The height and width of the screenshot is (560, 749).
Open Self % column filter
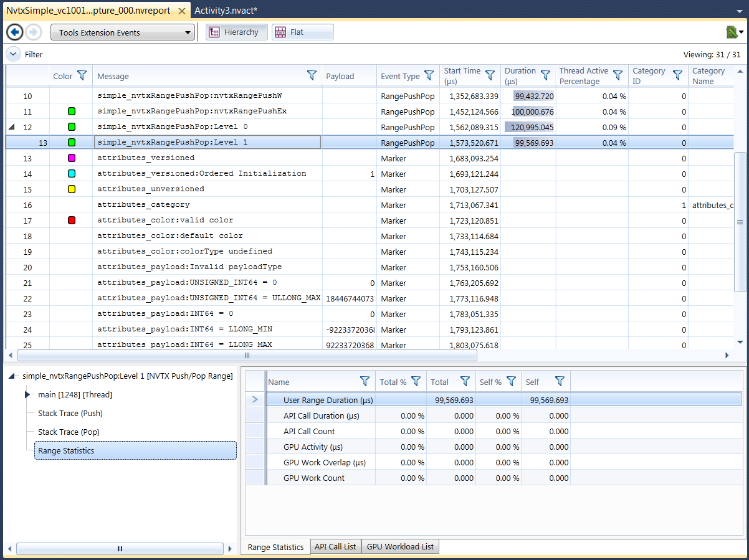pyautogui.click(x=511, y=381)
